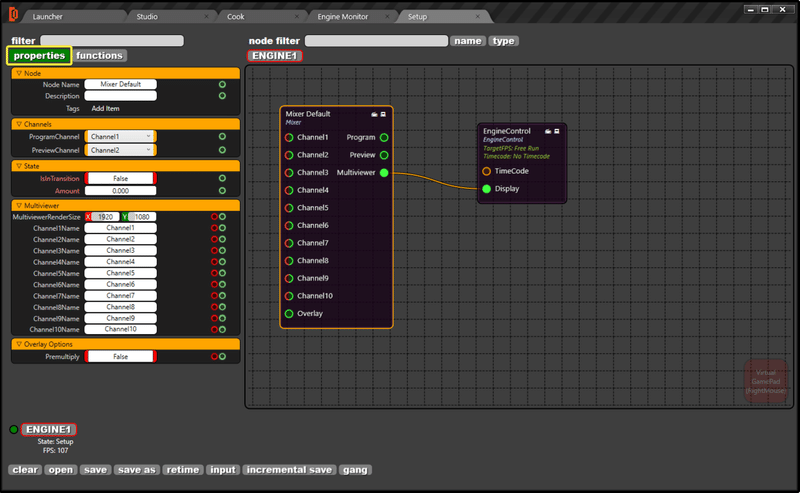The height and width of the screenshot is (493, 800).
Task: Click the Virtual GamePad overlay button
Action: pos(765,381)
